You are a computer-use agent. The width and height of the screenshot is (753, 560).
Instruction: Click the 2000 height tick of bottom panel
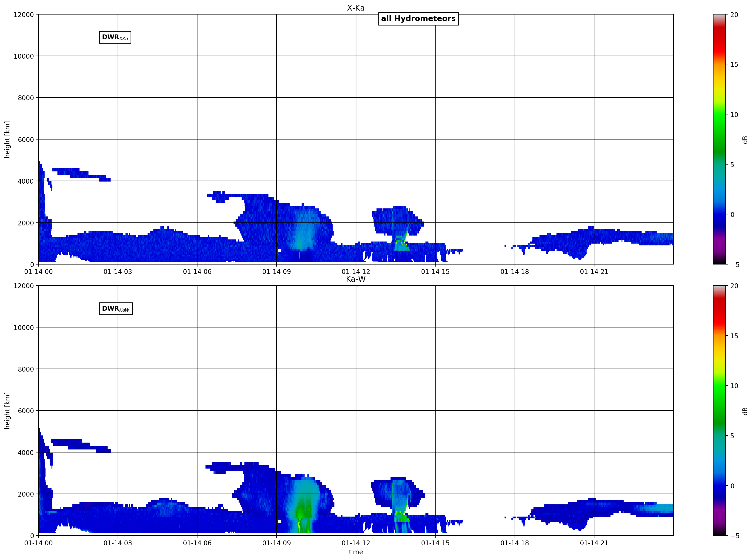pos(26,494)
